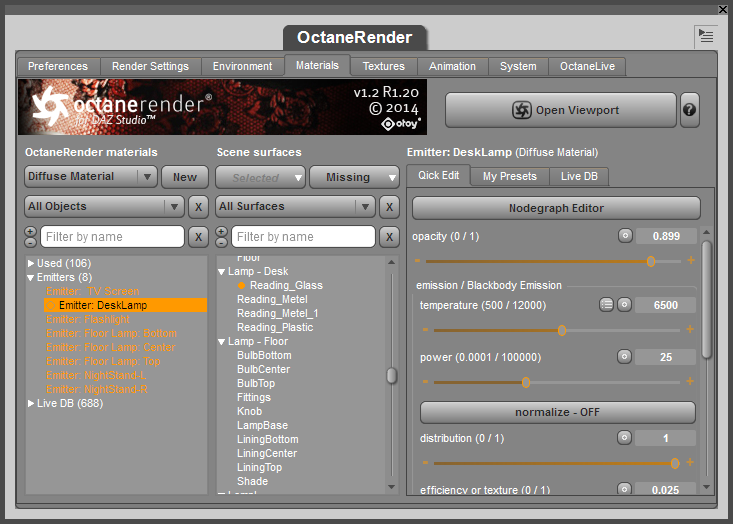Click the power slider handle
The image size is (733, 524).
(526, 383)
